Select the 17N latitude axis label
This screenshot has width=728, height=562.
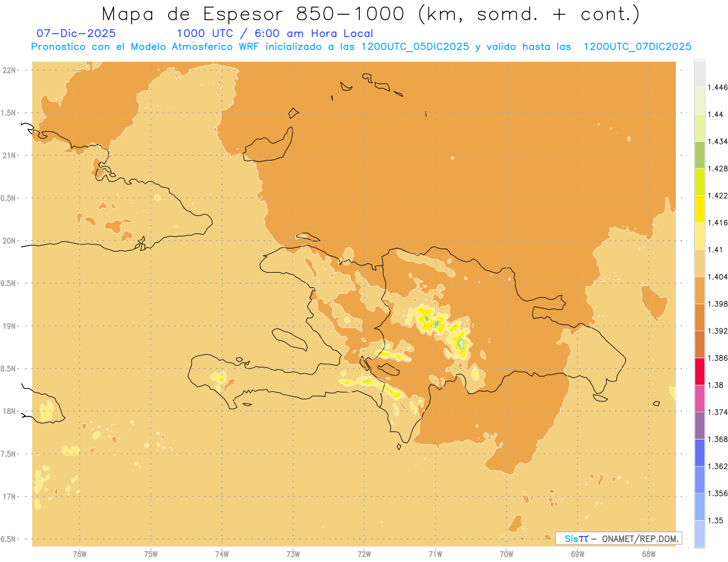point(10,497)
